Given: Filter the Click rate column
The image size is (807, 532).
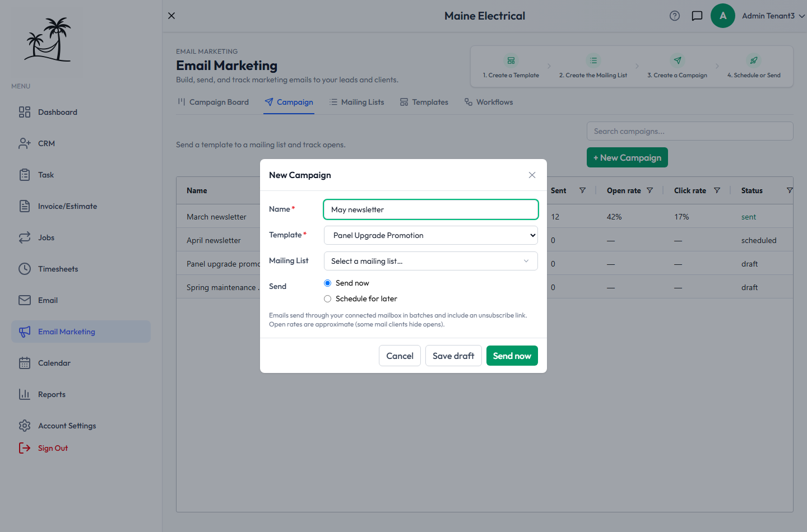Looking at the screenshot, I should click(x=717, y=190).
